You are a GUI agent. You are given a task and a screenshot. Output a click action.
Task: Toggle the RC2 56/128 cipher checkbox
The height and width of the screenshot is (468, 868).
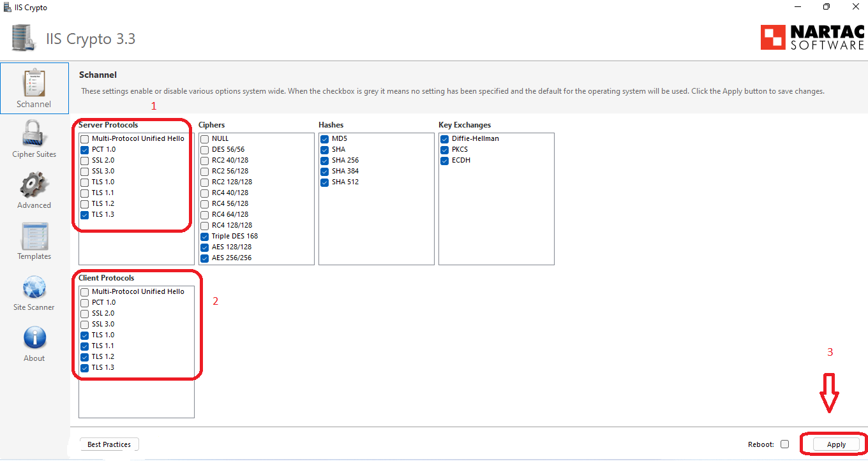[x=205, y=171]
